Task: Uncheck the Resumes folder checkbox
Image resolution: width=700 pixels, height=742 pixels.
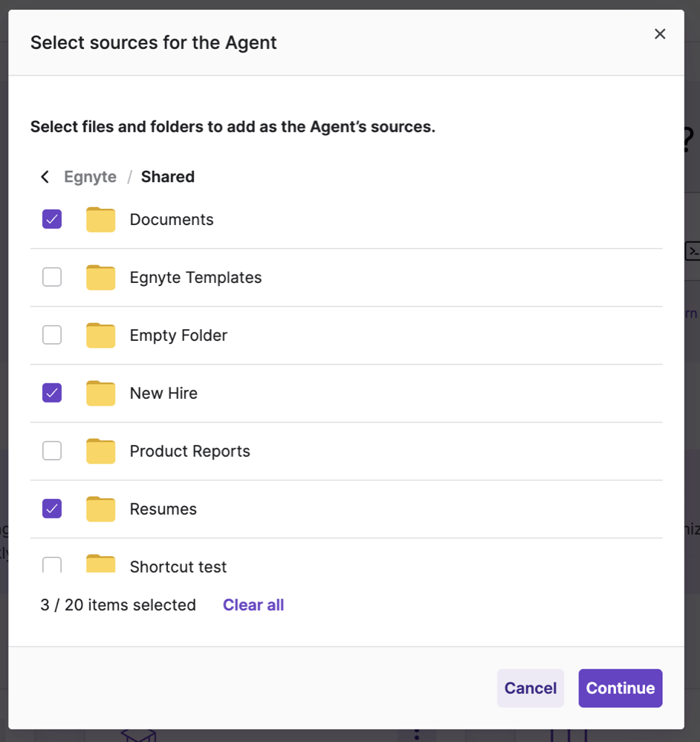Action: tap(51, 509)
